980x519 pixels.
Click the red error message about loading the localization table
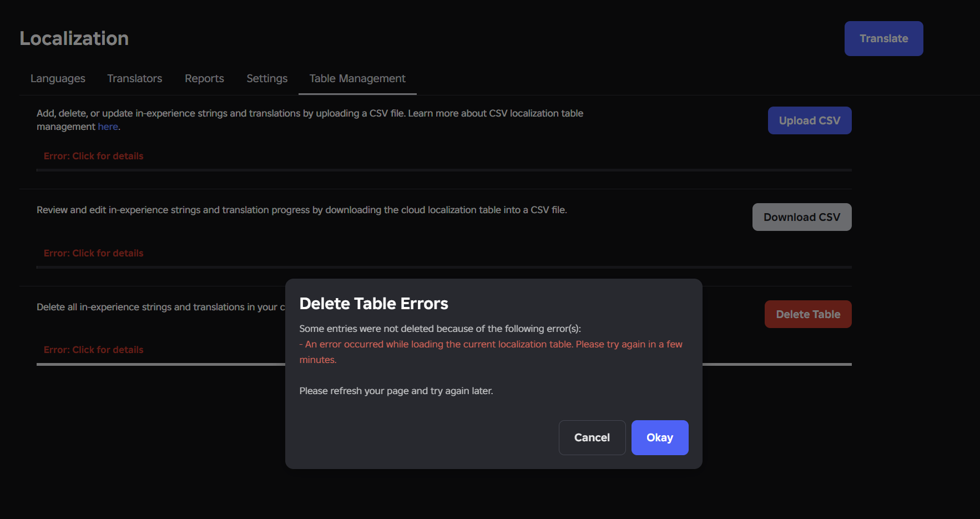pyautogui.click(x=491, y=352)
